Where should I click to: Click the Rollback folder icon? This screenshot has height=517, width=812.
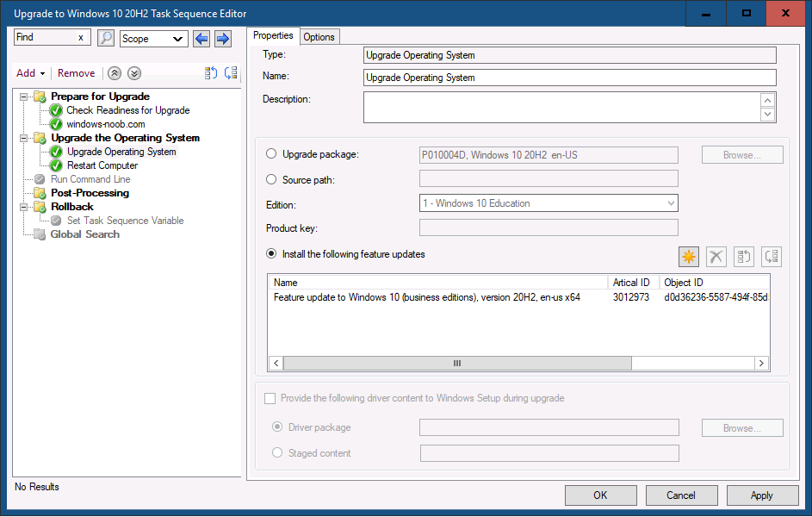(x=40, y=207)
